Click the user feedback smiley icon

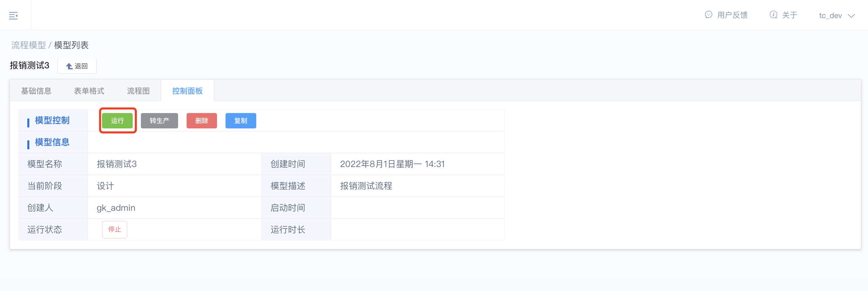pyautogui.click(x=708, y=15)
